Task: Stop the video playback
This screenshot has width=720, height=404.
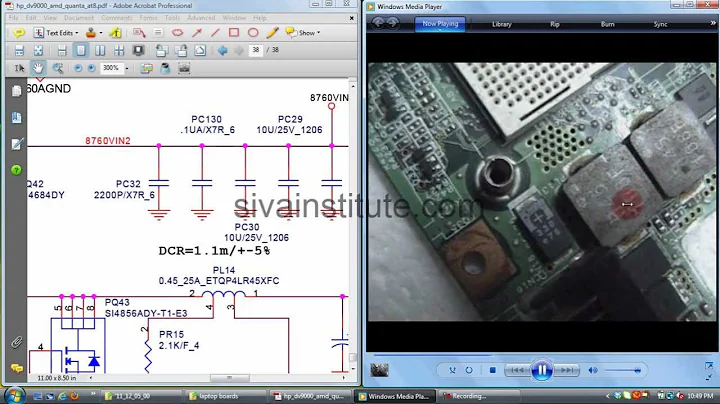Action: [493, 370]
